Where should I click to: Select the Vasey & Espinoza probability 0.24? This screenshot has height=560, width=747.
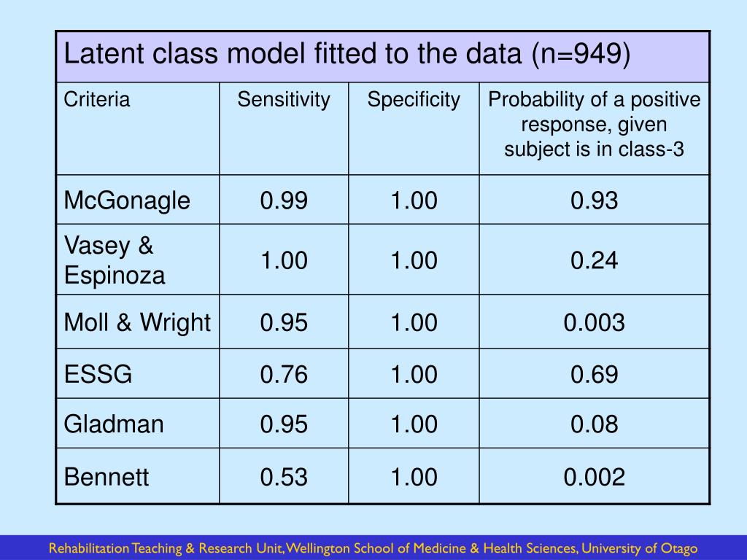594,260
